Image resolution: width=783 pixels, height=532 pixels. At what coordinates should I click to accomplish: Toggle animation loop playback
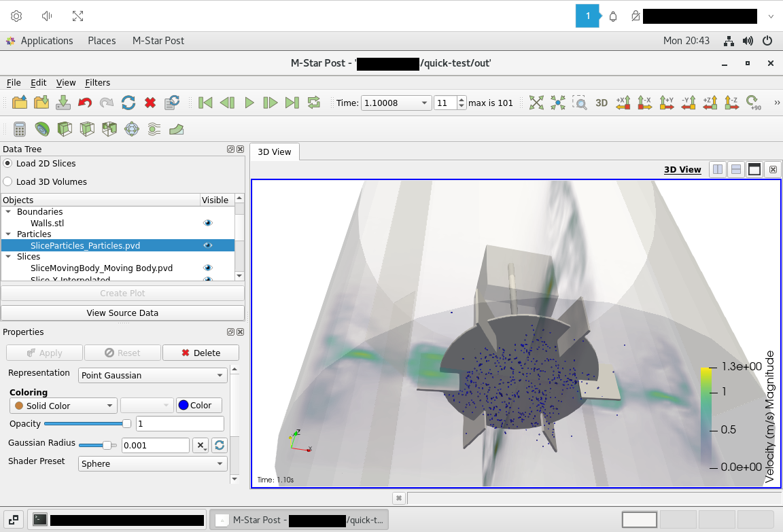point(313,103)
